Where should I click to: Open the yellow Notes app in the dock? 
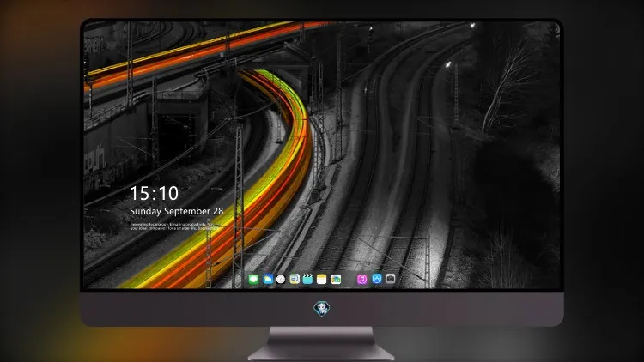tap(322, 280)
